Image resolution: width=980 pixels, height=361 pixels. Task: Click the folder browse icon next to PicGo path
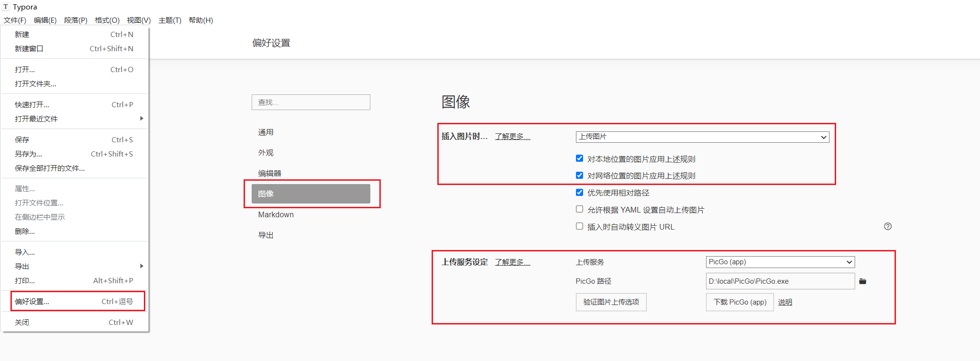[863, 281]
